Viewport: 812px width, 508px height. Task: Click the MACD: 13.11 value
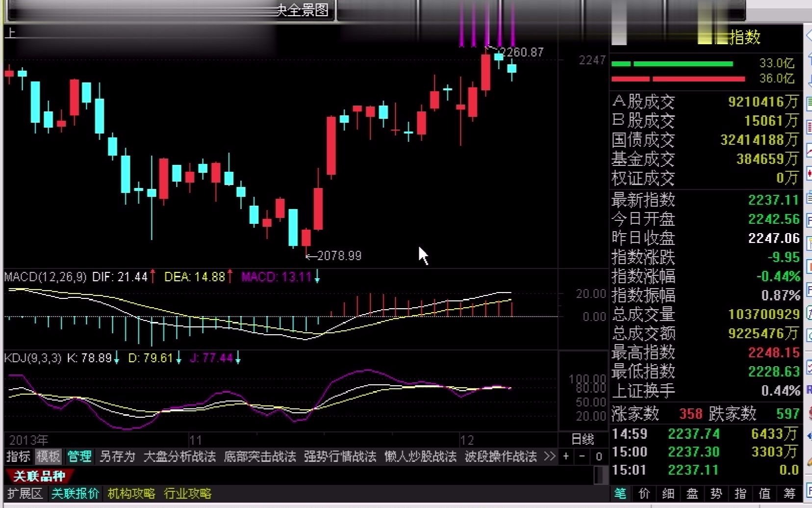[277, 277]
